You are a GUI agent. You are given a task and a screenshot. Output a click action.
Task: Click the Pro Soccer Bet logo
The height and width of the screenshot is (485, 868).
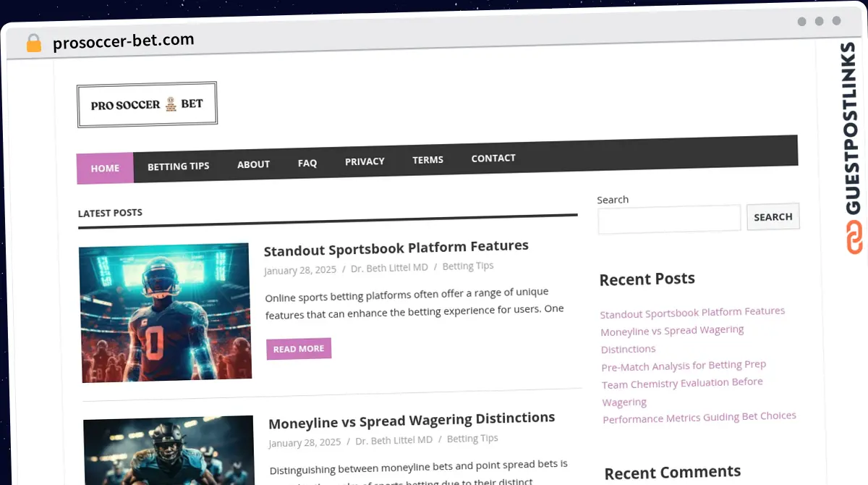coord(147,104)
